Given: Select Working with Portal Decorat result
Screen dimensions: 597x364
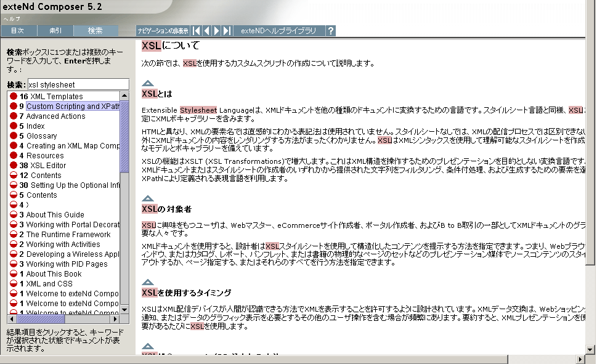Looking at the screenshot, I should 69,225.
